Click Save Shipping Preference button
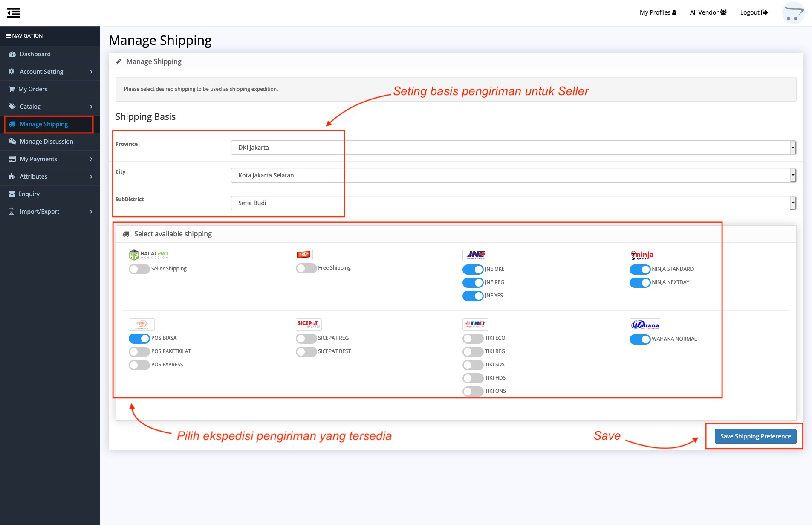This screenshot has width=812, height=525. pos(755,436)
